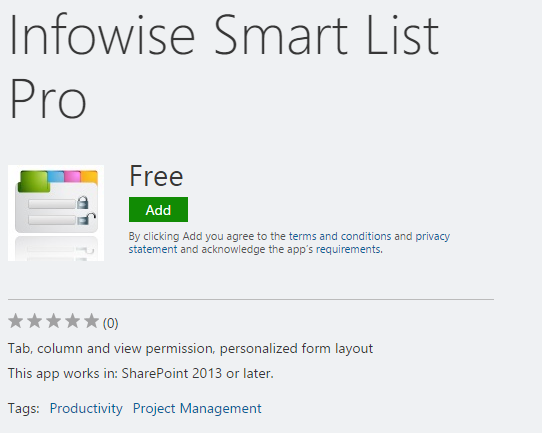Click the app description text line

[x=190, y=348]
